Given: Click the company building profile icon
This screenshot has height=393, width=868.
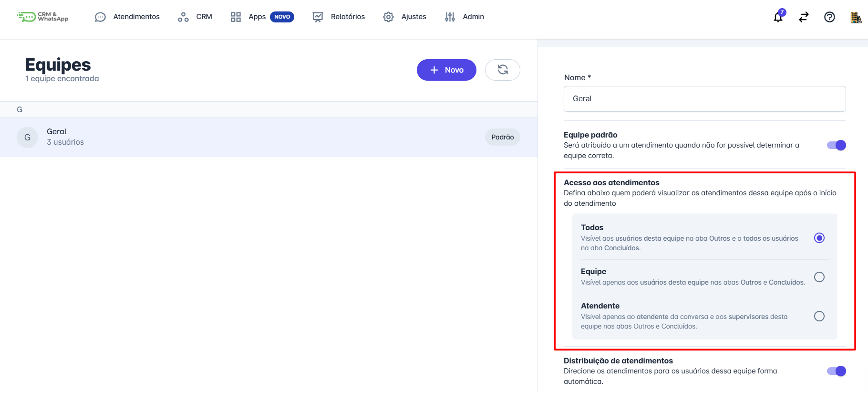Looking at the screenshot, I should click(856, 17).
